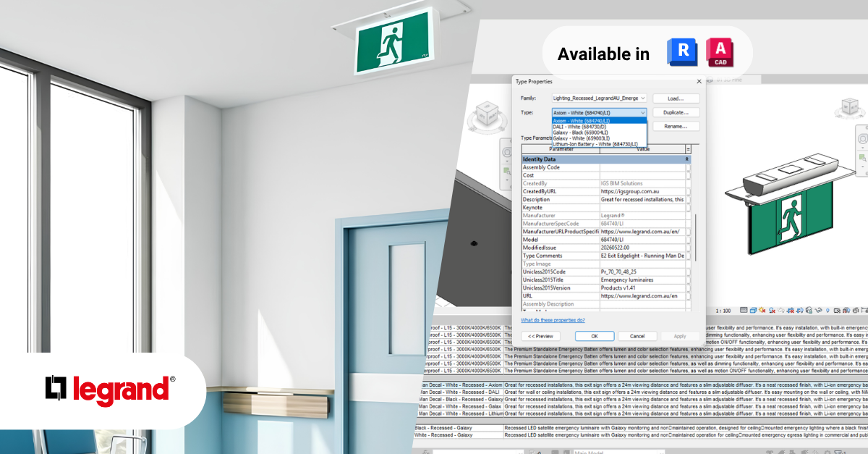Image resolution: width=868 pixels, height=454 pixels.
Task: Click the Keynote value field
Action: coord(642,207)
